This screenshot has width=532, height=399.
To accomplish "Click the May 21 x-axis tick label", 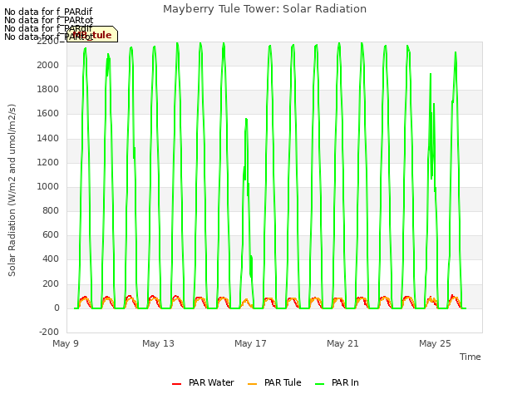I will pos(342,343).
